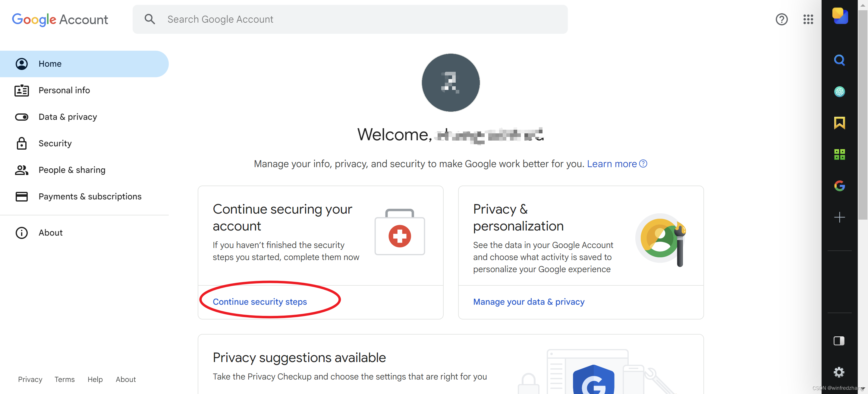Open the Learn more link
Screen dimensions: 868x394
click(612, 164)
